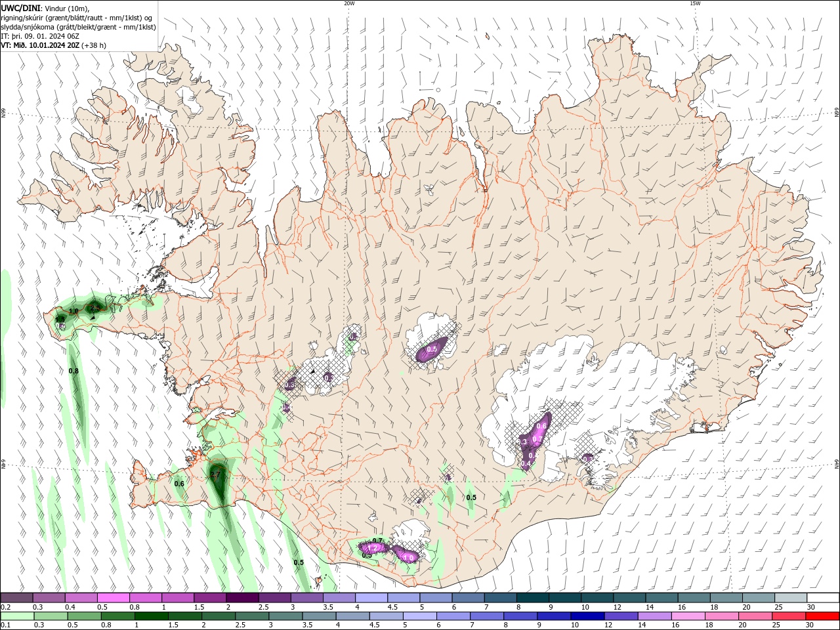The height and width of the screenshot is (630, 840).
Task: Pick the darkest purple snow swatch labeled 2
Action: pos(243,598)
